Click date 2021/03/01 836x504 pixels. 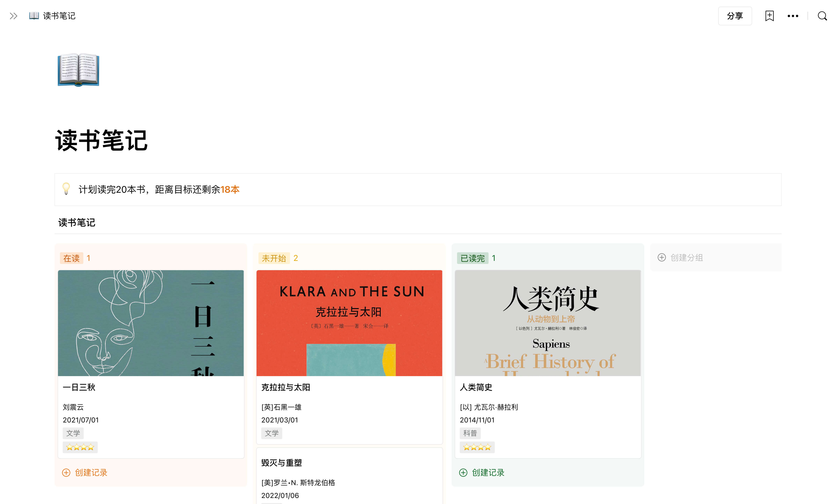pyautogui.click(x=279, y=420)
